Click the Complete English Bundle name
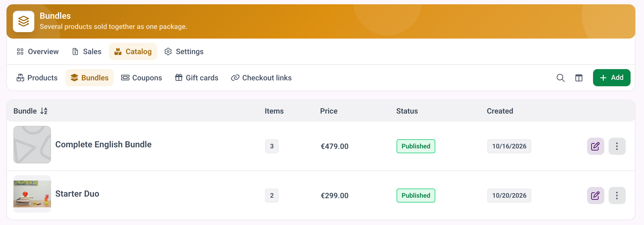Screen dimensions: 644x225 (x=103, y=144)
